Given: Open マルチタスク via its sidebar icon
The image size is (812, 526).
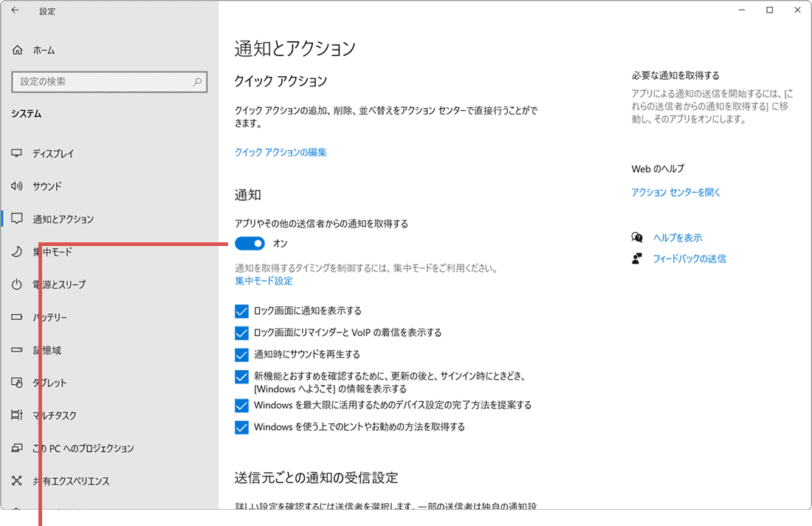Looking at the screenshot, I should click(x=17, y=415).
